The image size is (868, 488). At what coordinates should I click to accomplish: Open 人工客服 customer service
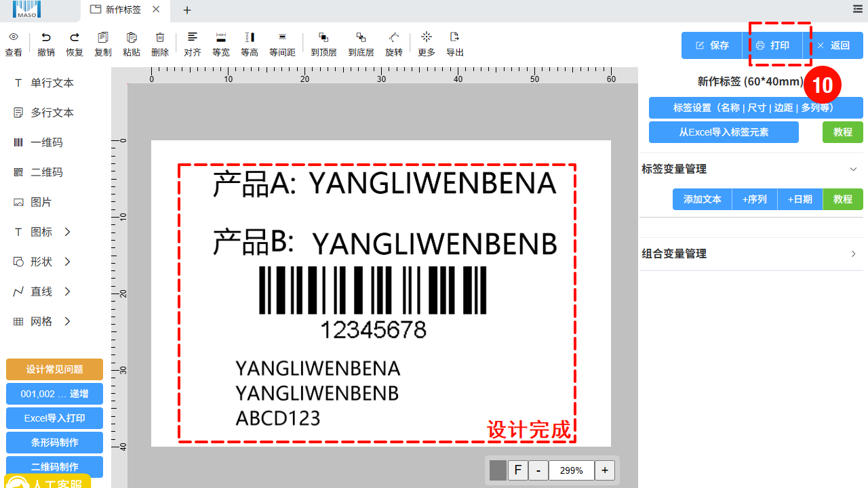coord(48,483)
